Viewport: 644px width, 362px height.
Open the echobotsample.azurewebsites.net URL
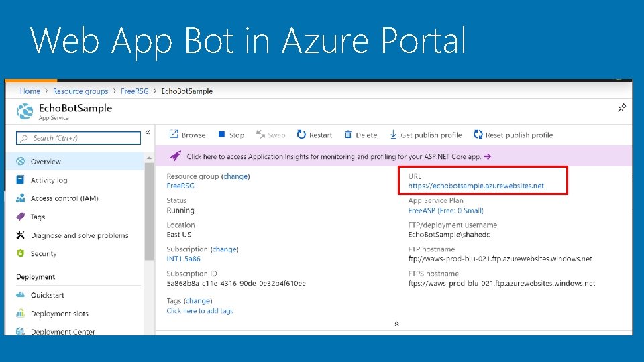click(x=476, y=186)
